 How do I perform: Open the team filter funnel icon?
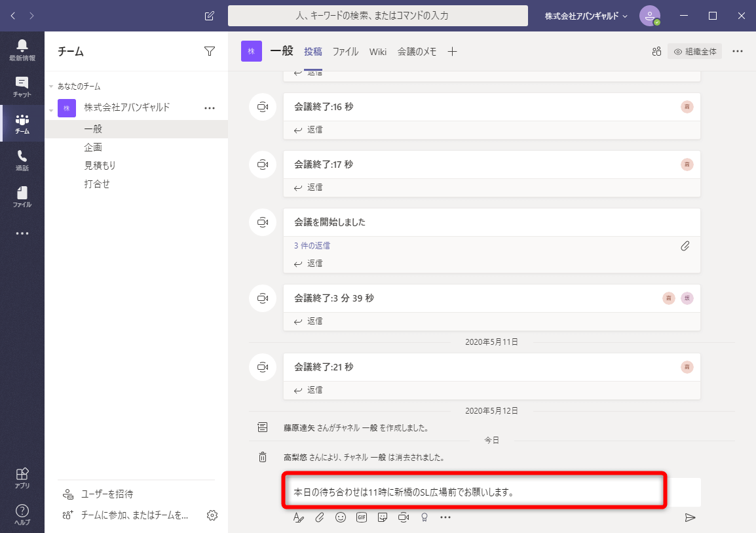point(209,51)
